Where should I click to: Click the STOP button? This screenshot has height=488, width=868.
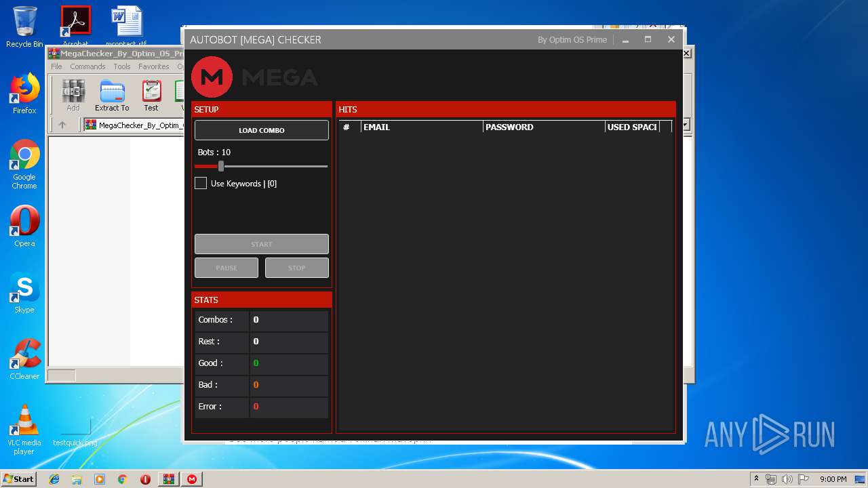point(297,268)
